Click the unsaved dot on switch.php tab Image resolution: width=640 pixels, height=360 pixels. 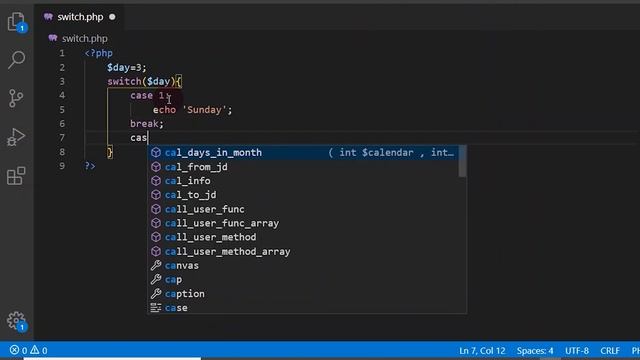coord(112,17)
